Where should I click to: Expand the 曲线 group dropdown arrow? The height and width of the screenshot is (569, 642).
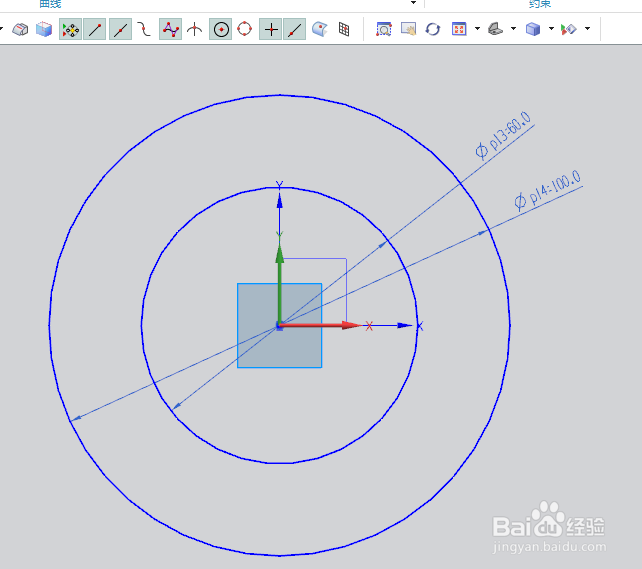414,3
